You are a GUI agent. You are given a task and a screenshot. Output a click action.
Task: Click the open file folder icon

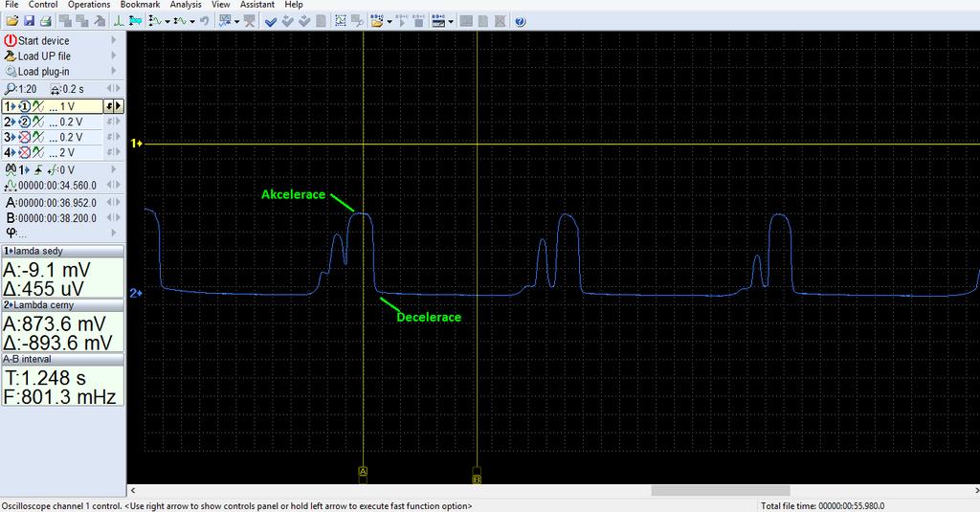pyautogui.click(x=11, y=21)
